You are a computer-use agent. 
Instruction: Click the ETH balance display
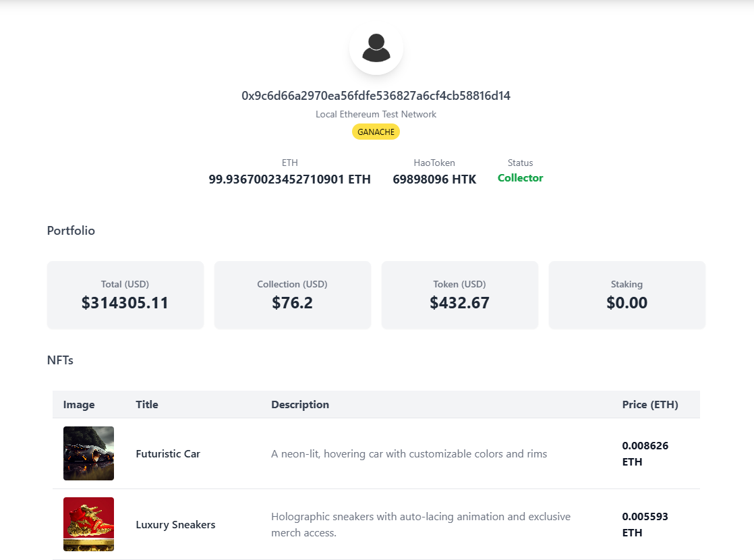point(289,179)
